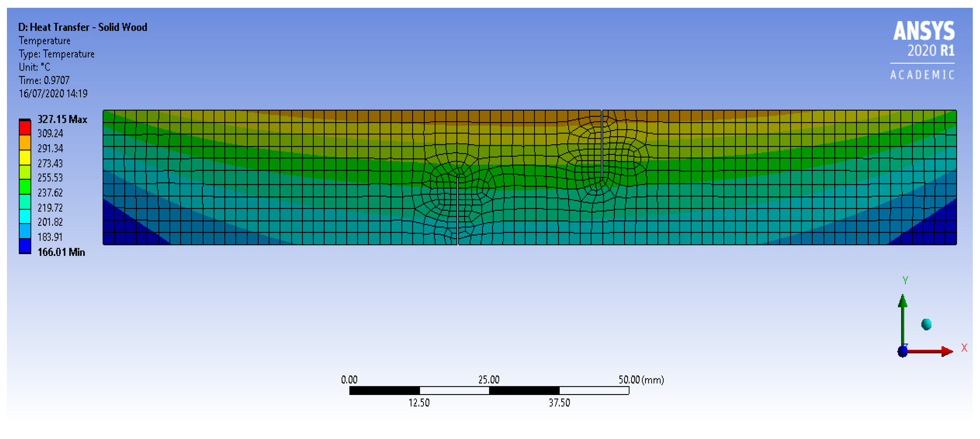The height and width of the screenshot is (439, 980).
Task: Click the dark blue bottom legend band
Action: click(x=25, y=246)
